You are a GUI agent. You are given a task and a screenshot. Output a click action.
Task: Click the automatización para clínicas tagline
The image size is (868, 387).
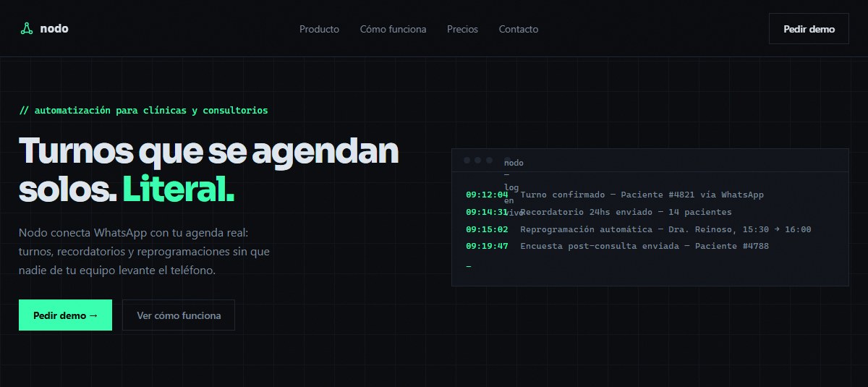click(143, 111)
